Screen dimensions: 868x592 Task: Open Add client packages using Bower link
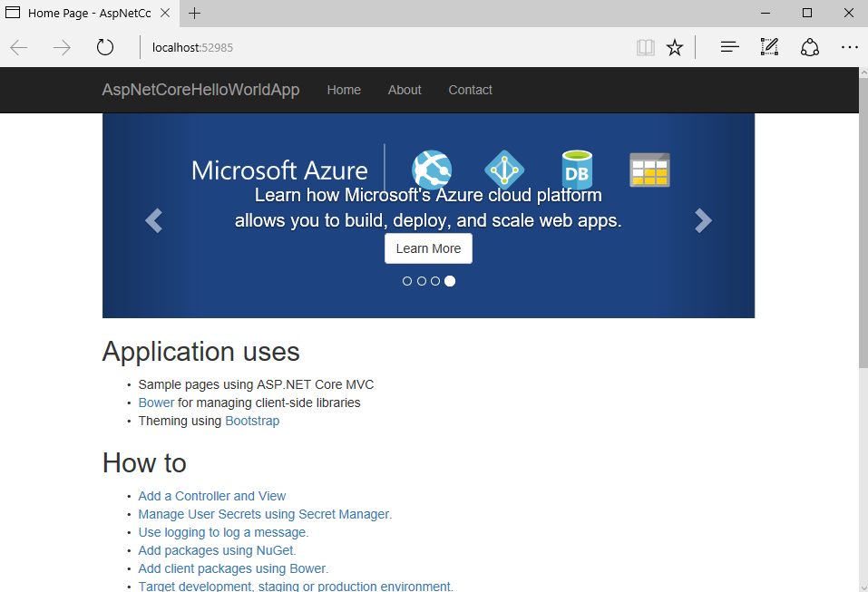(233, 568)
